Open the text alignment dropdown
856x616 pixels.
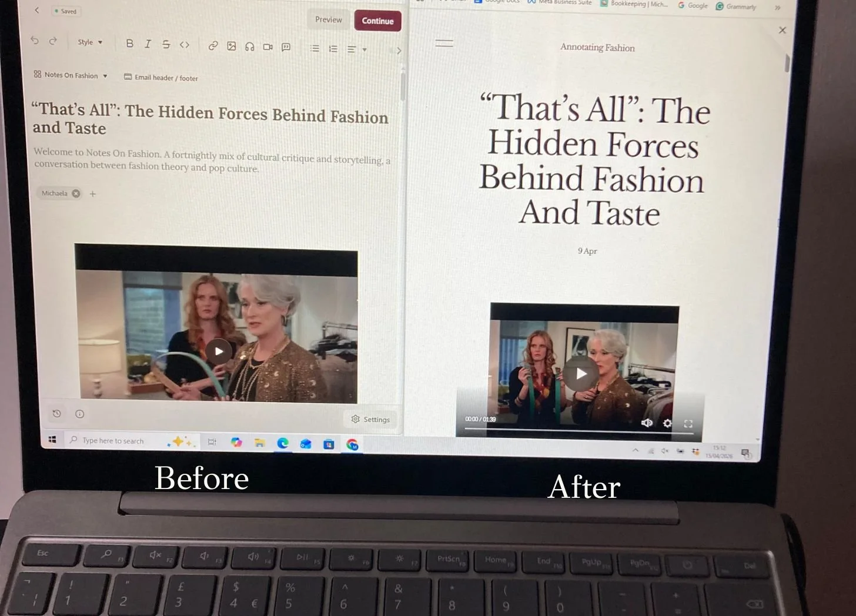(x=356, y=49)
